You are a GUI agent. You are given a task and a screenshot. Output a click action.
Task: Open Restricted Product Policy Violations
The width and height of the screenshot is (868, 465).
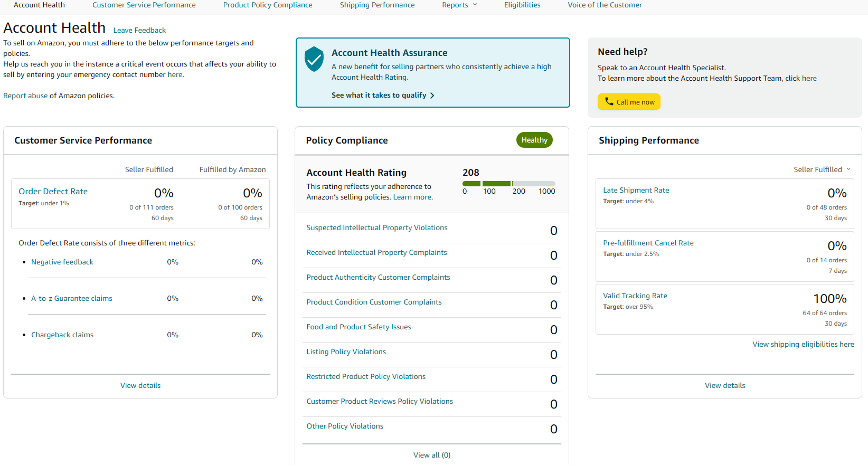(366, 376)
